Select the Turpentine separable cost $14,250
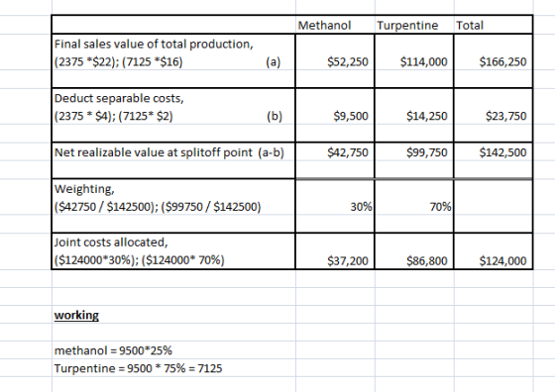Viewport: 555px width, 392px height. (427, 116)
